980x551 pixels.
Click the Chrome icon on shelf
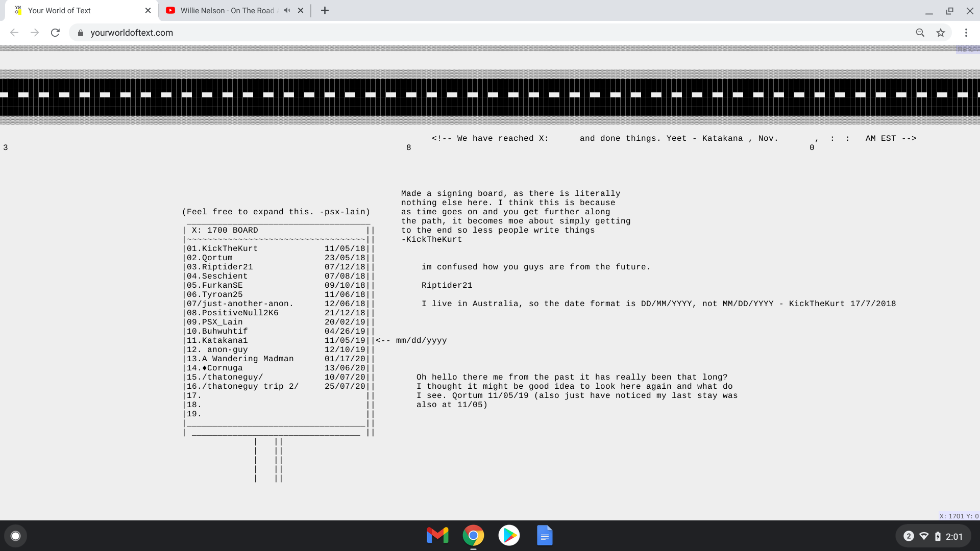coord(473,535)
